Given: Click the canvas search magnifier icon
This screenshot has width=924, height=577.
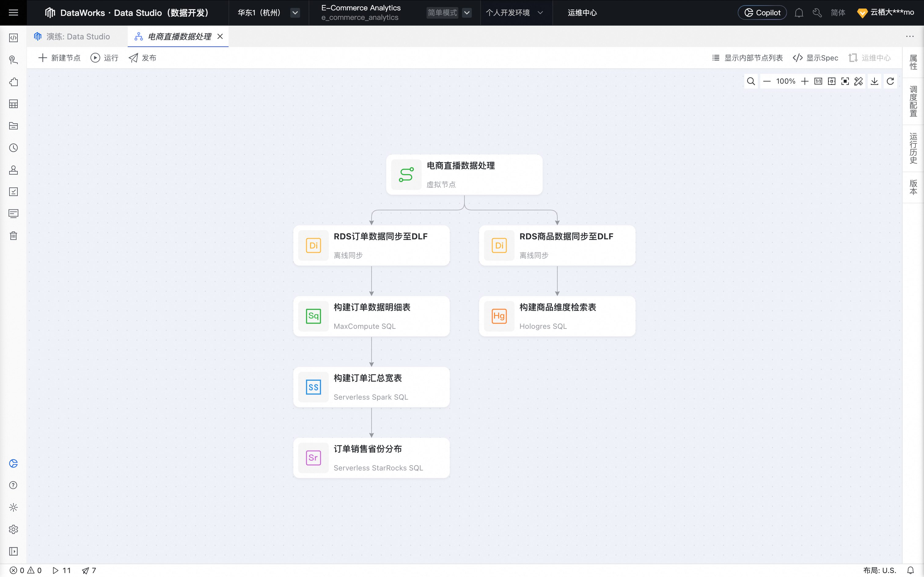Looking at the screenshot, I should [x=751, y=81].
